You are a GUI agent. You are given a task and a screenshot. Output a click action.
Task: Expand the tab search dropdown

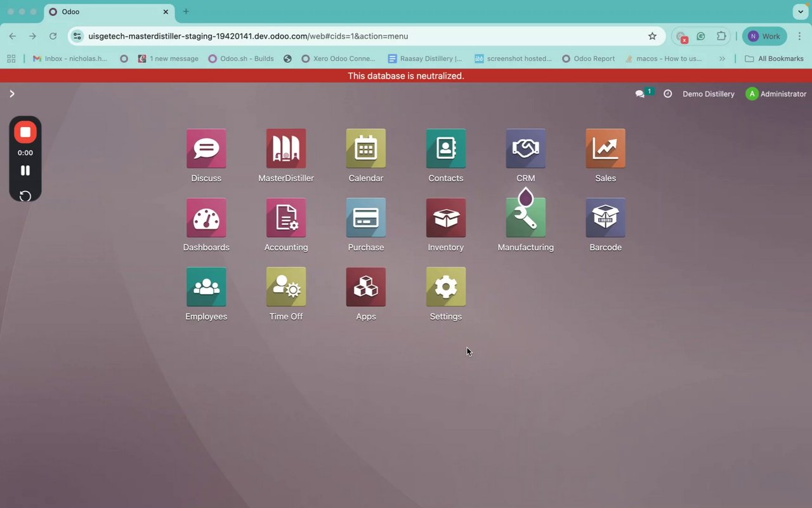pyautogui.click(x=799, y=11)
